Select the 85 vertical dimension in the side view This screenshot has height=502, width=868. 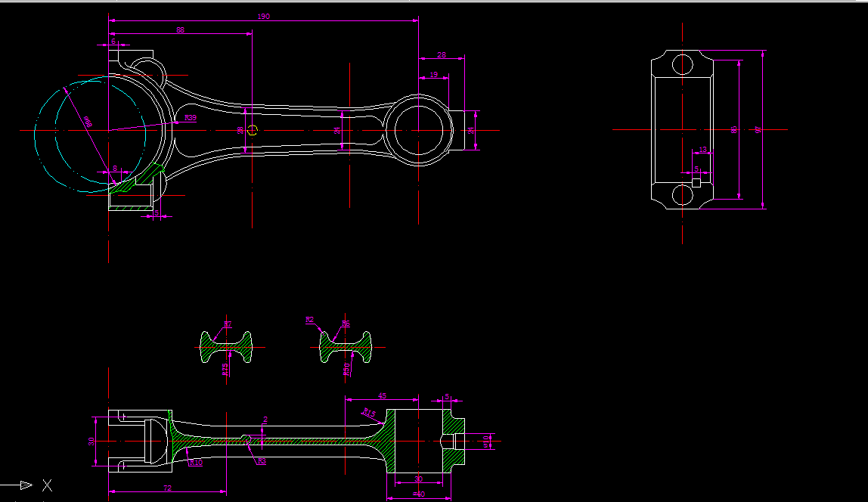735,129
